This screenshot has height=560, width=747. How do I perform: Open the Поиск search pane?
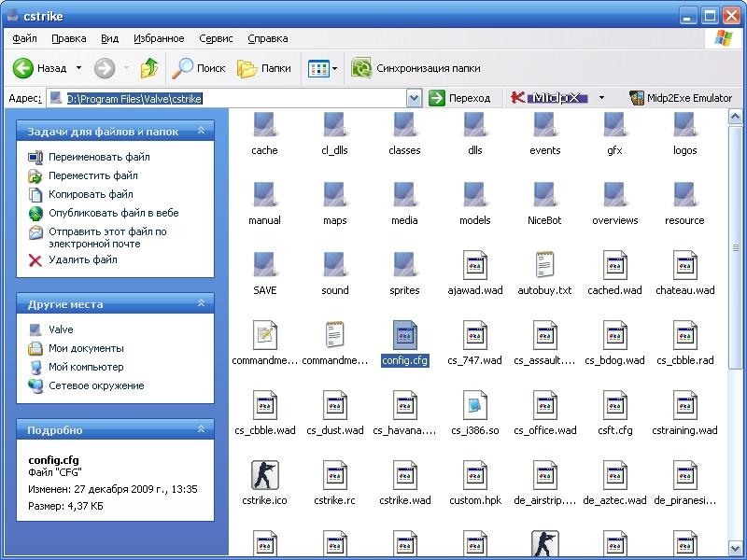click(198, 68)
